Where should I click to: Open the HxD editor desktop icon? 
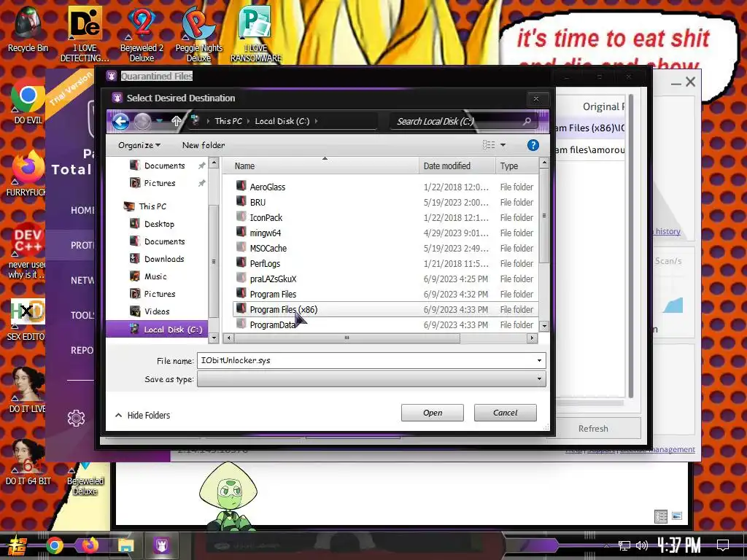(x=27, y=320)
